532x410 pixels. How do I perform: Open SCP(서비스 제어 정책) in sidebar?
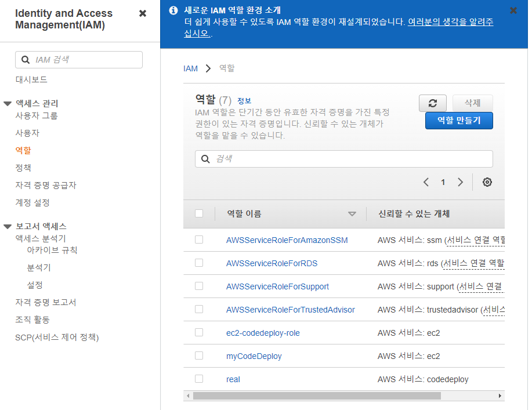click(57, 338)
